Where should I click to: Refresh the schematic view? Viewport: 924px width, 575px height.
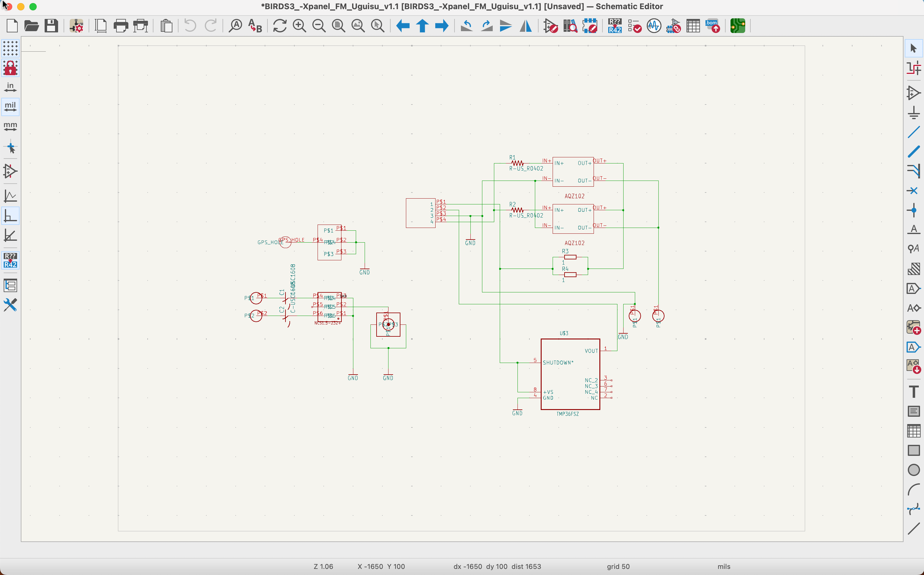(280, 26)
